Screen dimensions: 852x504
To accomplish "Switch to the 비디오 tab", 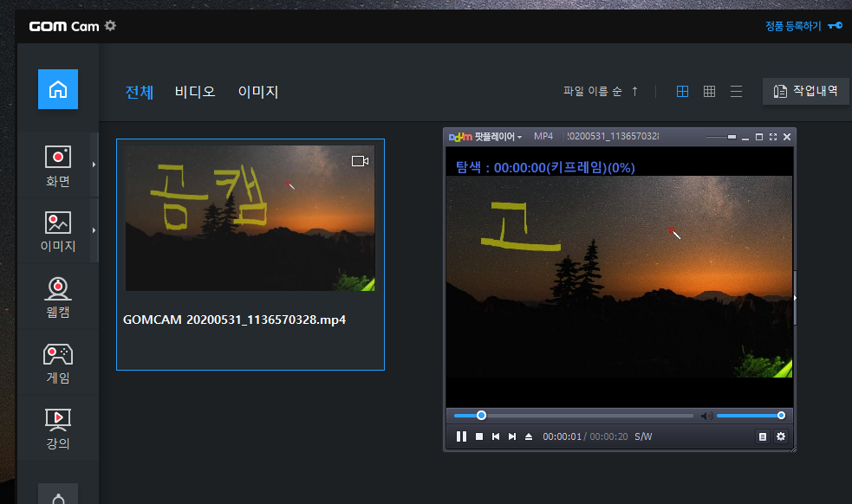I will click(x=195, y=92).
